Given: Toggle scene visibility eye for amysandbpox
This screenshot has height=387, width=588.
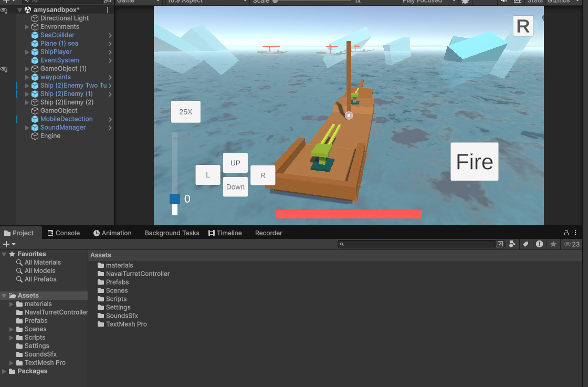Looking at the screenshot, I should 4,10.
